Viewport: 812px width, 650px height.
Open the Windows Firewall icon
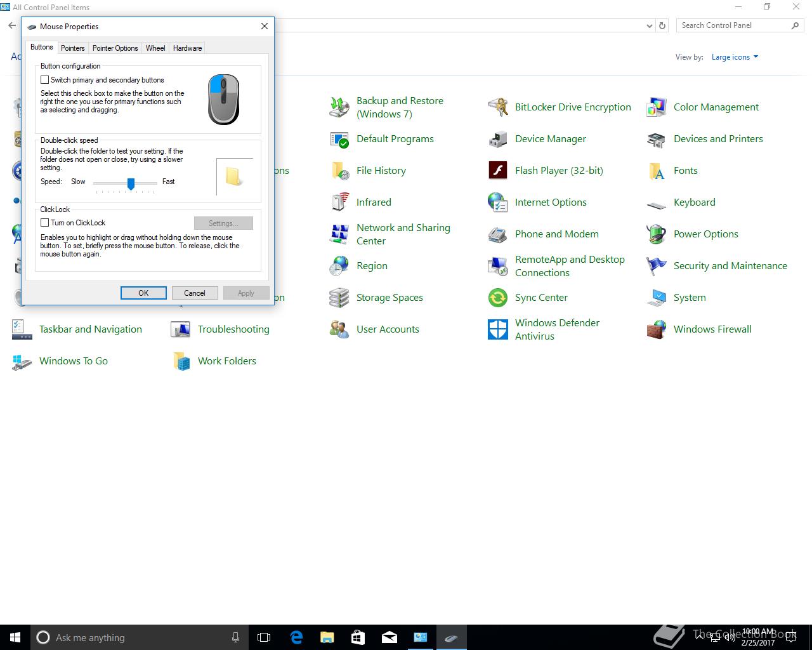click(x=657, y=329)
